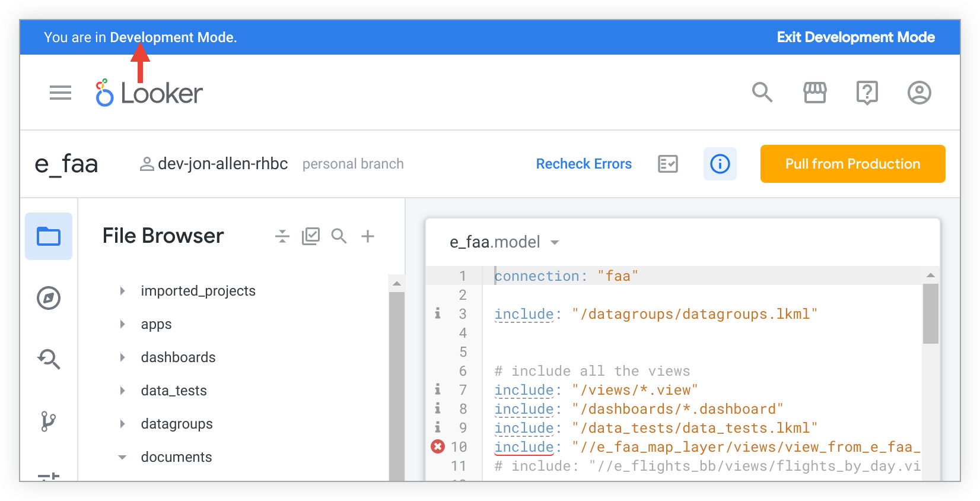This screenshot has height=501, width=980.
Task: Open the main hamburger menu
Action: [x=60, y=93]
